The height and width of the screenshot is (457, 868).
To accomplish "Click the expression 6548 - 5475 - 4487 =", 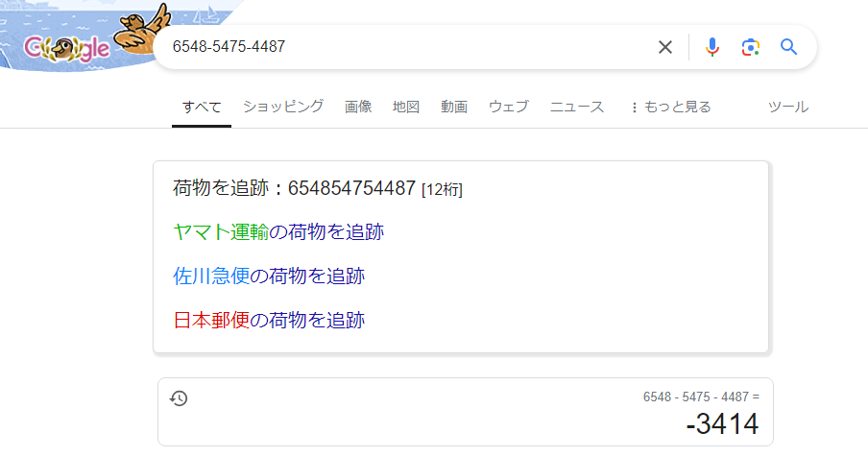I will coord(701,397).
